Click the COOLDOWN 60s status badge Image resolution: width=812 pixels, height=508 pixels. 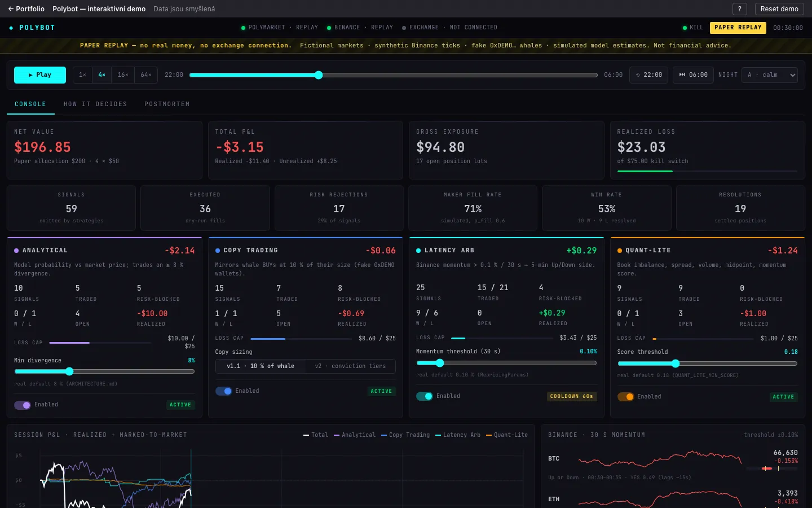tap(572, 396)
